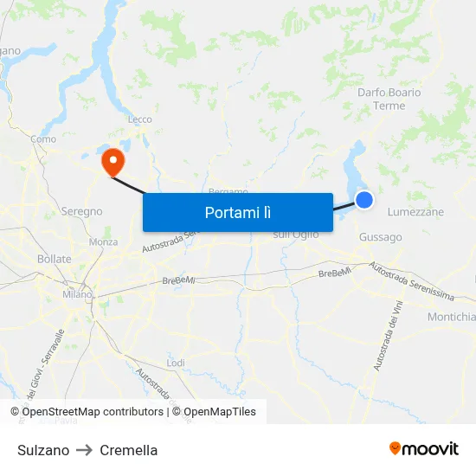Image resolution: width=476 pixels, height=476 pixels.
Task: Select the Cremella destination label
Action: click(129, 450)
